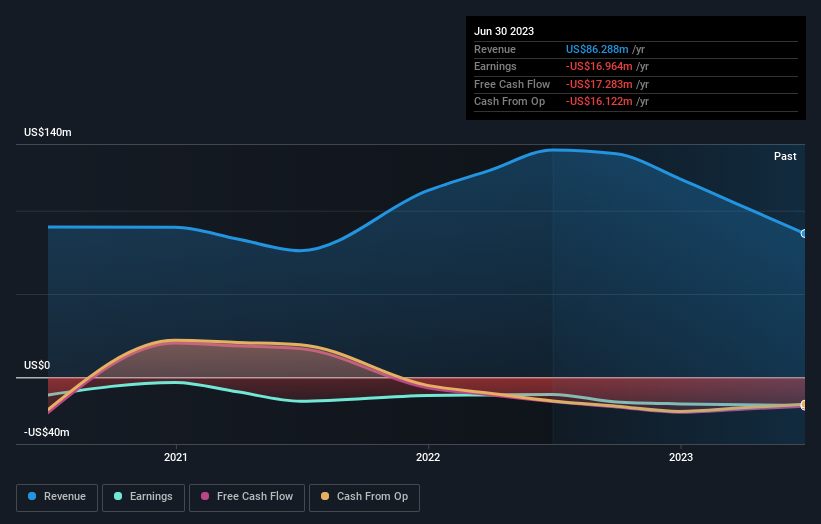Click the Cash From Op row label in tooltip
This screenshot has height=524, width=821.
pos(509,102)
